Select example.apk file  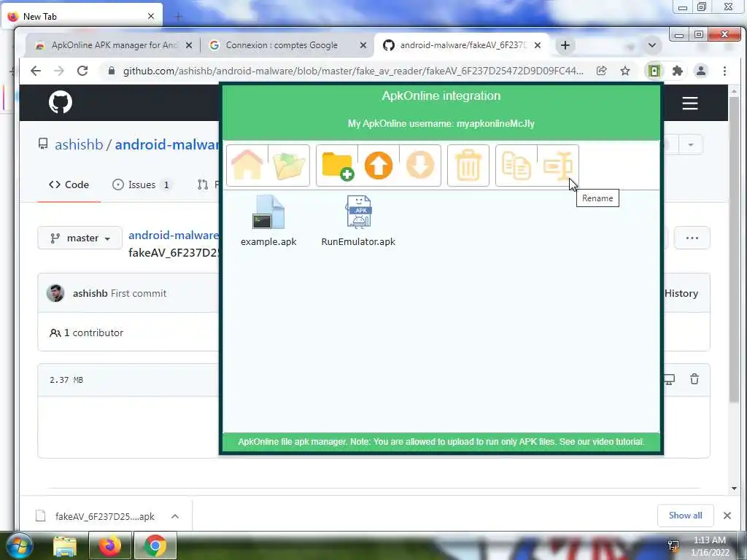point(268,221)
